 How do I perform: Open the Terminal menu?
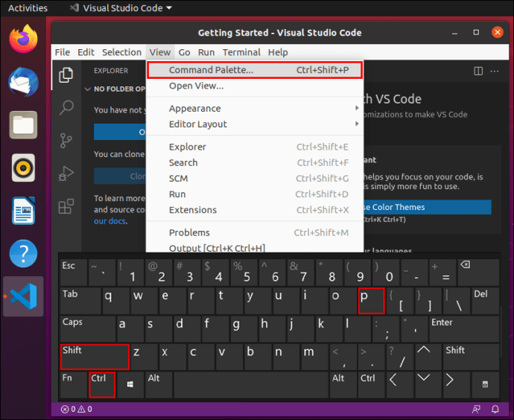[x=241, y=52]
